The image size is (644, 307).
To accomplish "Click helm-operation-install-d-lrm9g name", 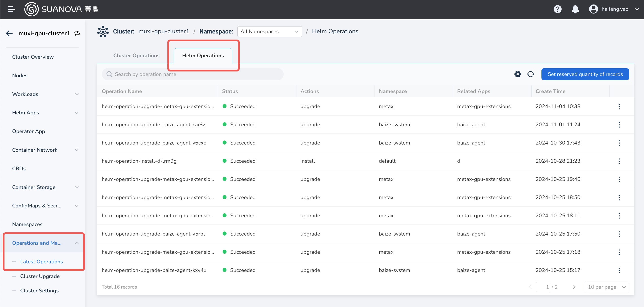I will (x=139, y=161).
